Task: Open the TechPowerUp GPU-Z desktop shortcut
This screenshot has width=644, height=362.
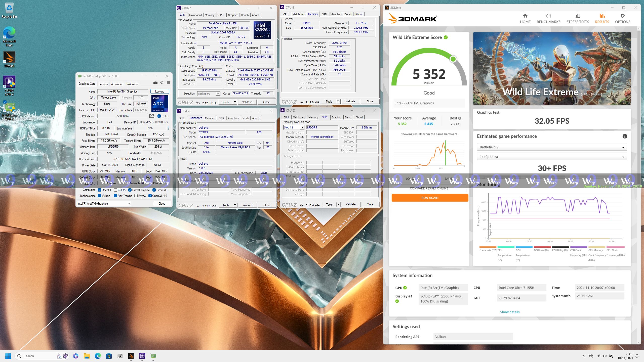Action: click(9, 111)
